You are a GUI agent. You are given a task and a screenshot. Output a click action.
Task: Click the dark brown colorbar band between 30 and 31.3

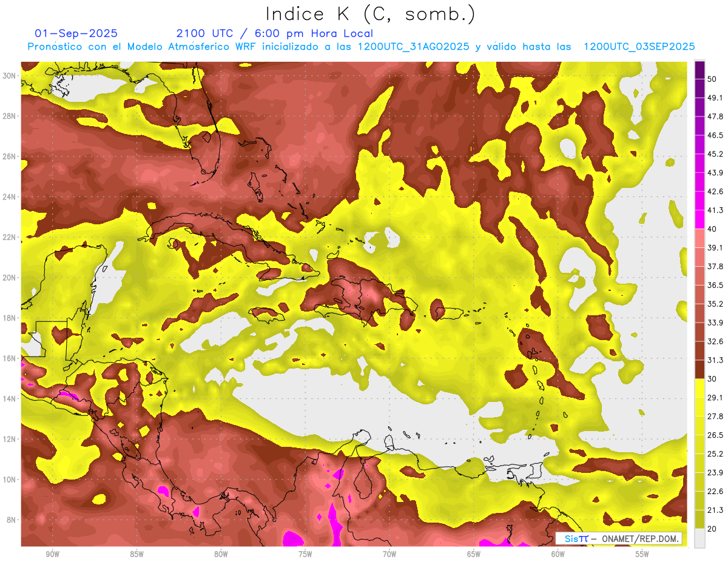[x=699, y=369]
